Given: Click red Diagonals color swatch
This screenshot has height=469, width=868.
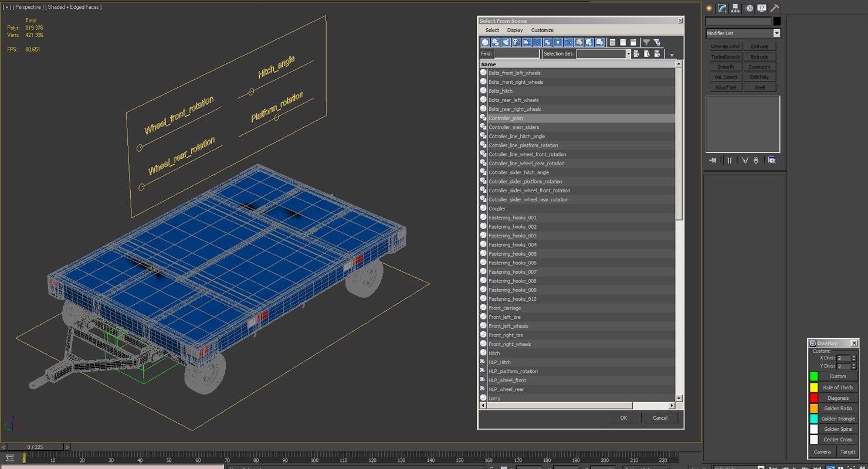Looking at the screenshot, I should [814, 398].
